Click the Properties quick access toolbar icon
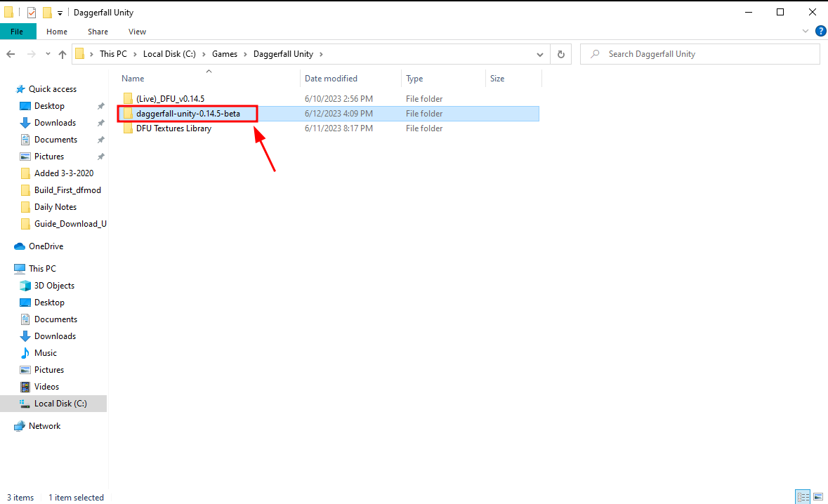This screenshot has height=504, width=828. 32,12
